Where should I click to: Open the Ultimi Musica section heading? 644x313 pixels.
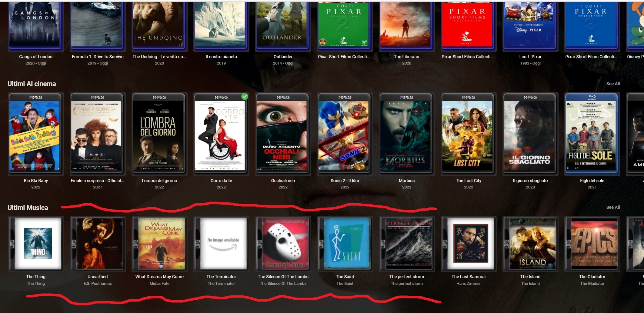[x=28, y=208]
